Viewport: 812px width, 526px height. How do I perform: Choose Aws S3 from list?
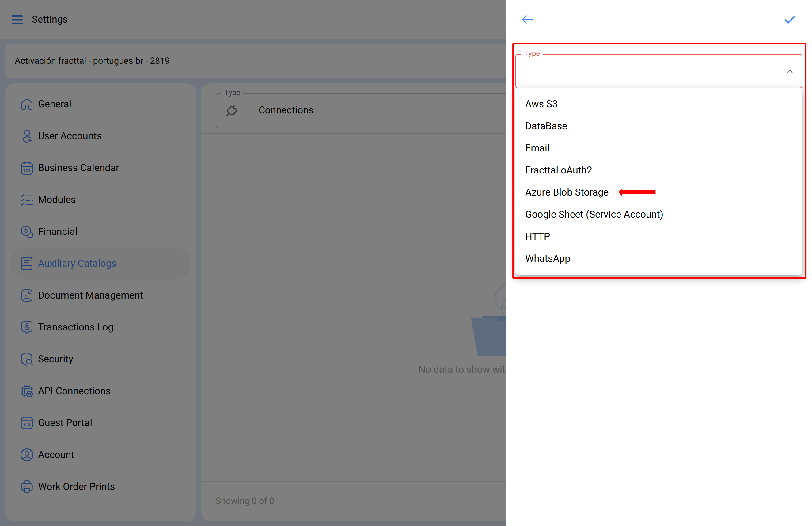(541, 104)
